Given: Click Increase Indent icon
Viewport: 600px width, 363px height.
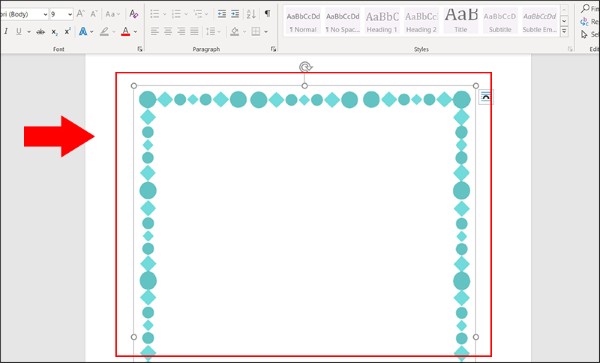Looking at the screenshot, I should [x=235, y=14].
